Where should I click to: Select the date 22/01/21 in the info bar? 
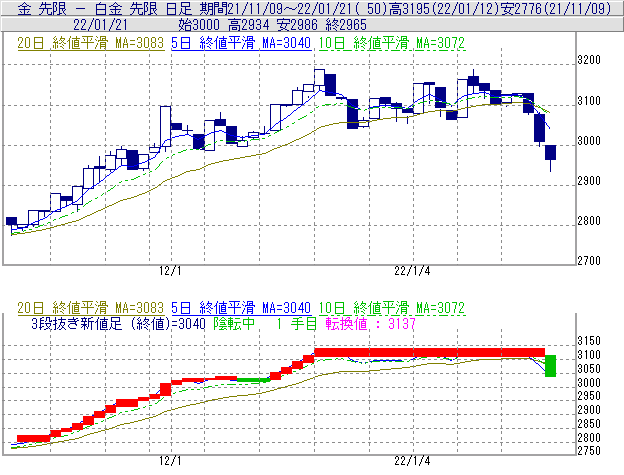click(x=100, y=25)
